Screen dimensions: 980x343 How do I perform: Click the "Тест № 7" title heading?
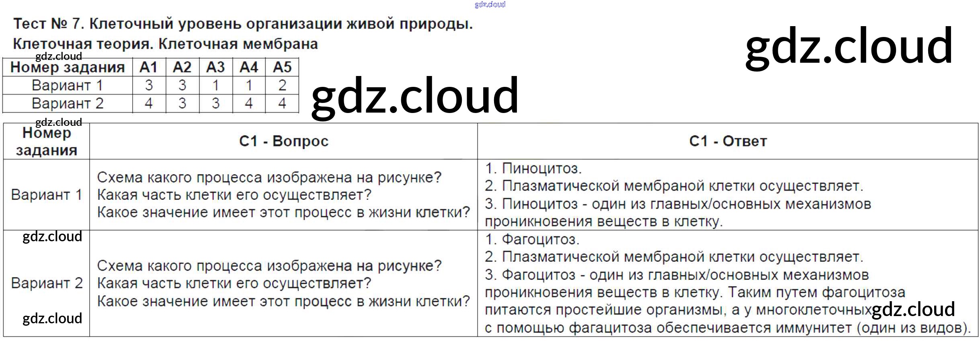coord(243,24)
